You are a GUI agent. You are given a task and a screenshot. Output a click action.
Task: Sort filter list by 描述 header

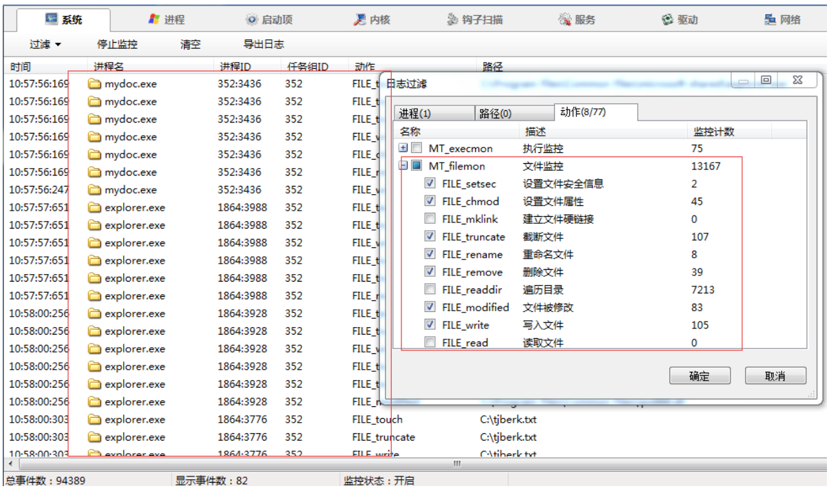click(603, 131)
